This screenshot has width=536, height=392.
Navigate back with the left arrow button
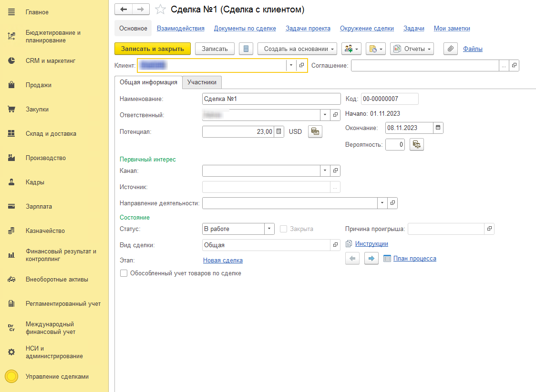124,9
